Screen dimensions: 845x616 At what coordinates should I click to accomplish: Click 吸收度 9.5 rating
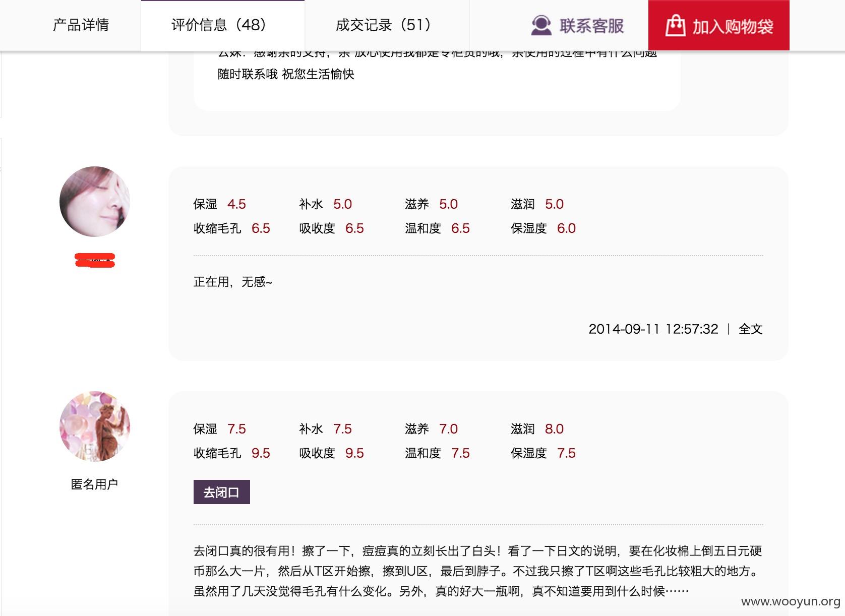point(331,453)
